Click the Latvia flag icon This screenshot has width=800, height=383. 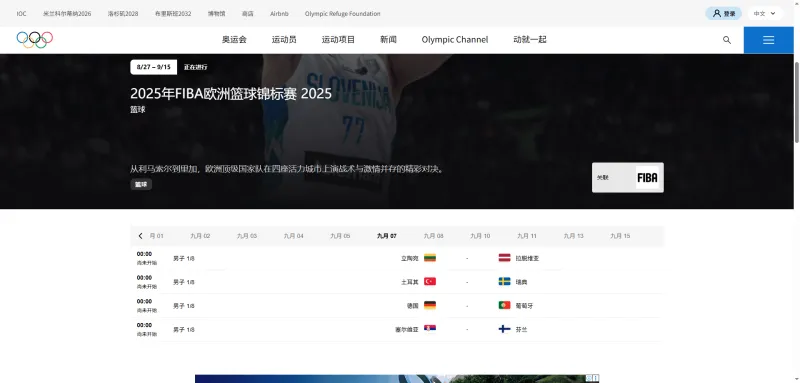click(504, 258)
